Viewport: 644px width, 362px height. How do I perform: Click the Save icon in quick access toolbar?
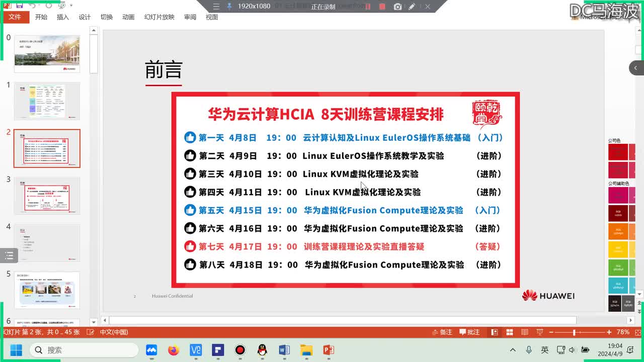coord(19,6)
